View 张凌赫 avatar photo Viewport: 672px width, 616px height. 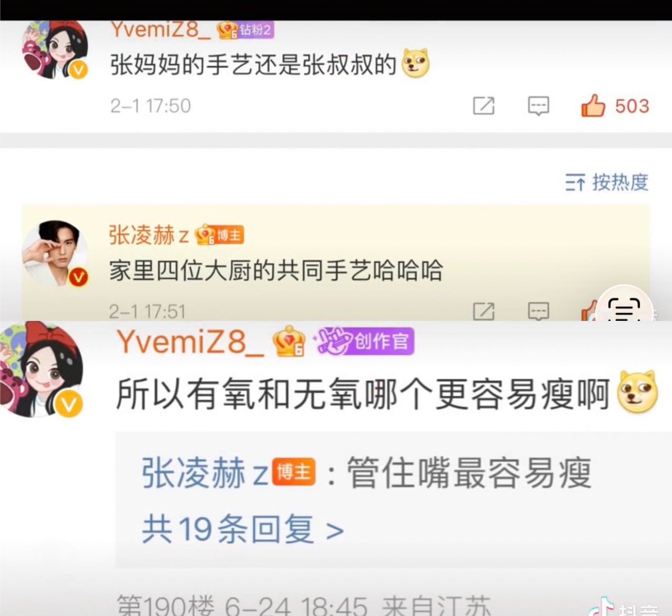coord(55,253)
